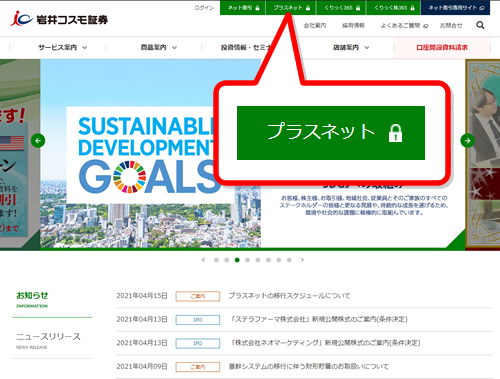
Task: Click the partial slide on left edge
Action: [20, 155]
